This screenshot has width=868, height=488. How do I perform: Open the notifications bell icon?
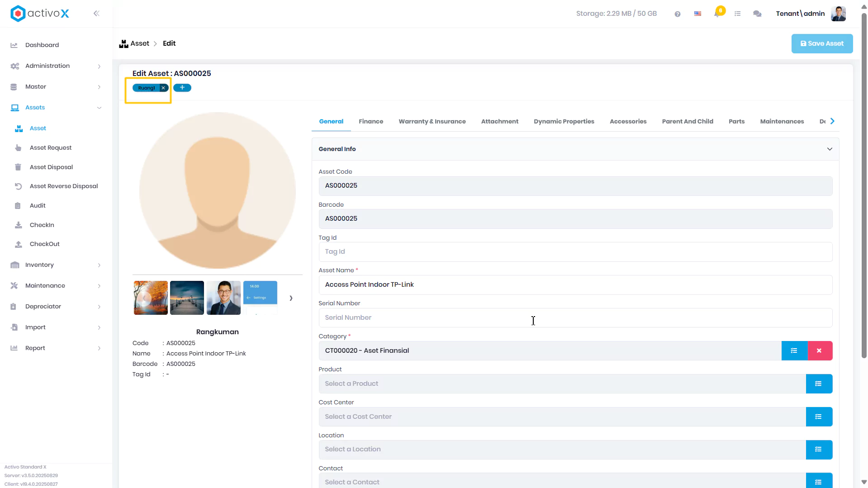717,13
